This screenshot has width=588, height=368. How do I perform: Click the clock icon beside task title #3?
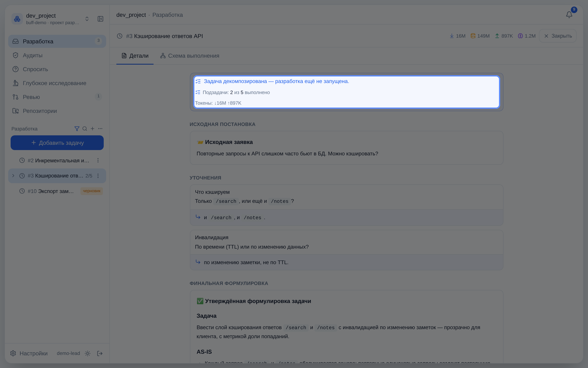click(x=120, y=36)
